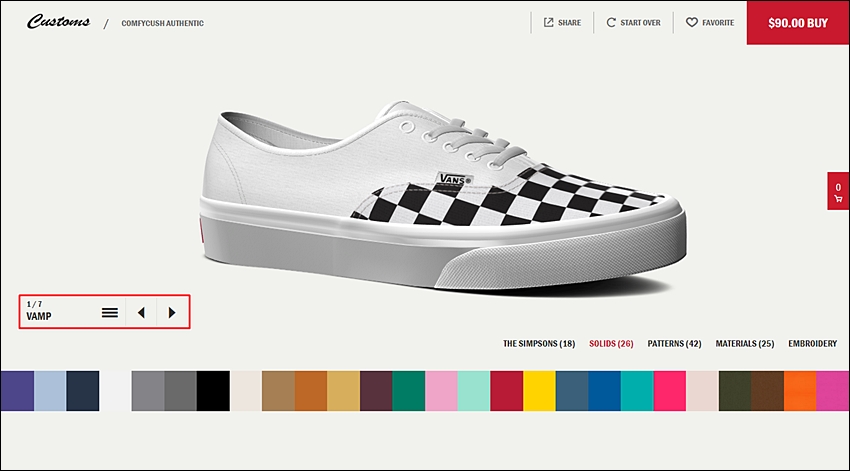Screen dimensions: 850x471
Task: Choose the mint green color swatch
Action: tap(474, 391)
